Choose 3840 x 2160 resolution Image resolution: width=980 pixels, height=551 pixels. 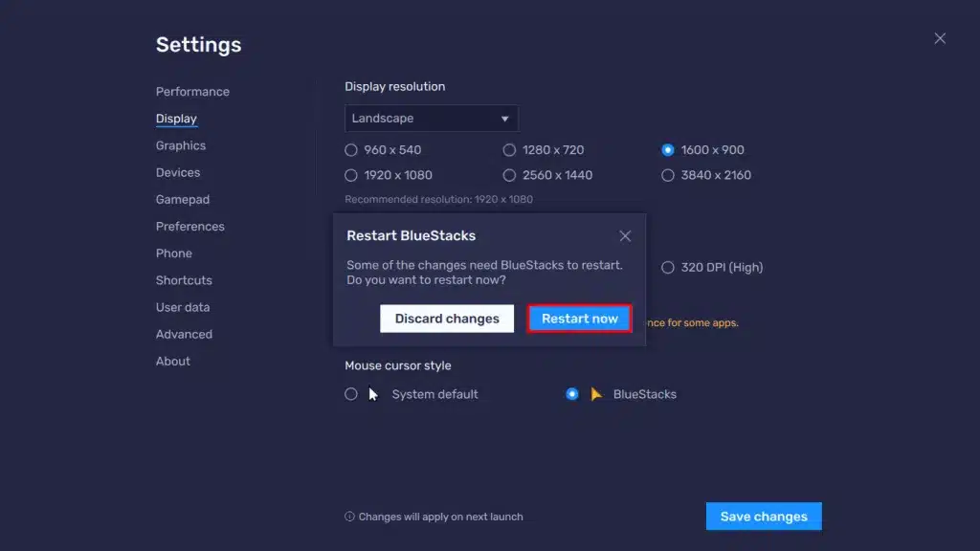pyautogui.click(x=668, y=176)
